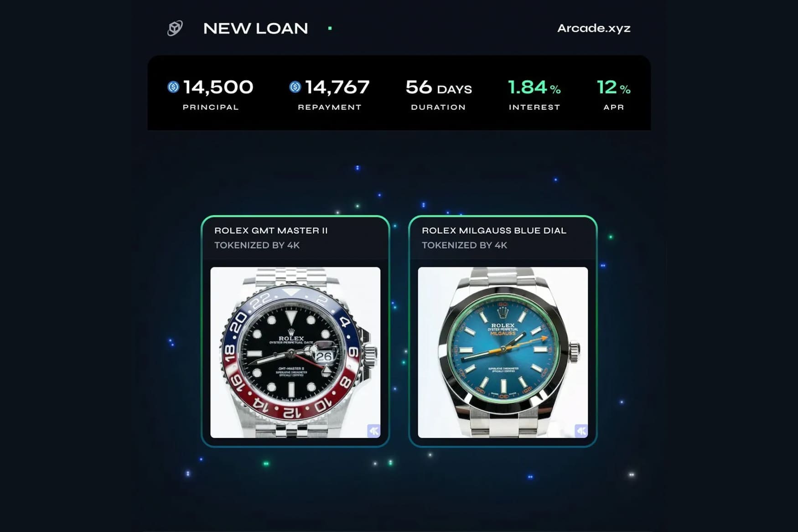Click the Arcade cube logo icon
The image size is (798, 532).
coord(175,28)
